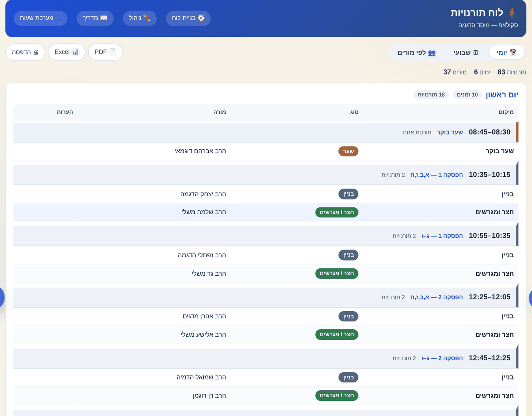The width and height of the screenshot is (532, 416).
Task: Click the "הפסקה 1 — ג–ו" slot label
Action: tap(442, 236)
